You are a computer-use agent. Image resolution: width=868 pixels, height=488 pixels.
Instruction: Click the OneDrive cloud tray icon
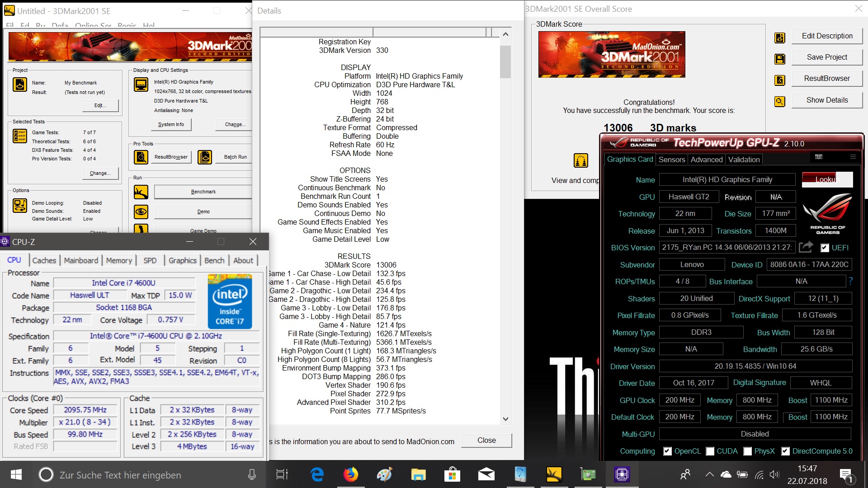(726, 474)
